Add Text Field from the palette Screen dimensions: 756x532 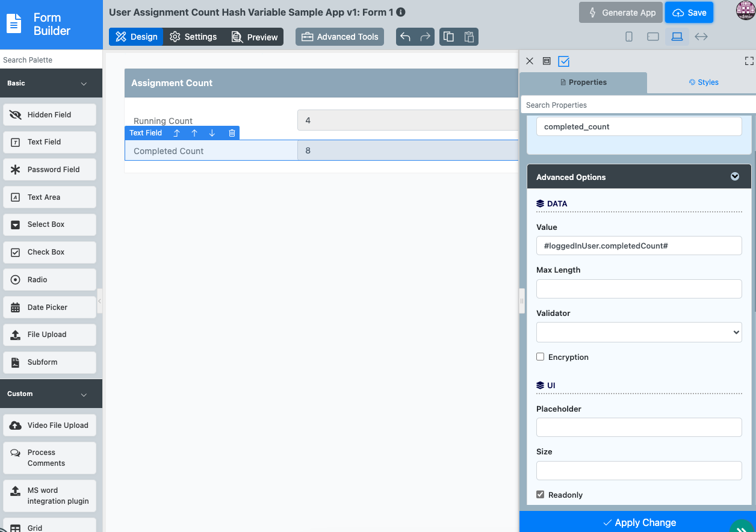49,142
